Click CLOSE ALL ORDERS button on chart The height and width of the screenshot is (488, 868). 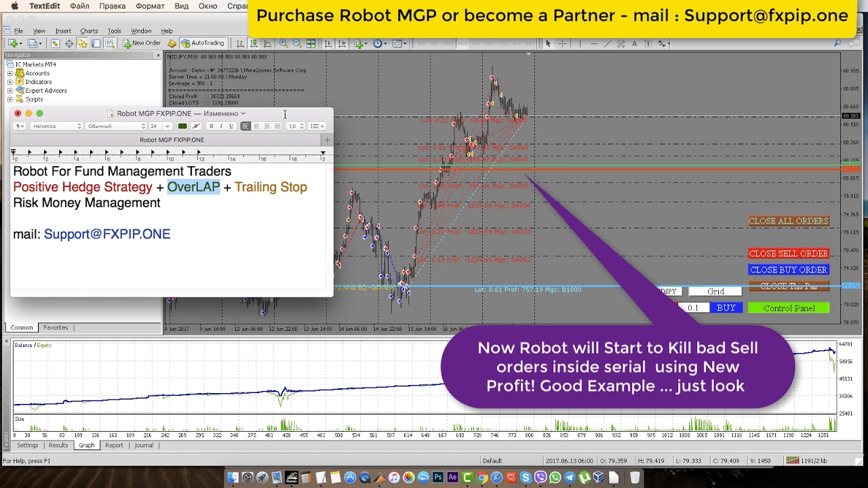click(x=789, y=221)
